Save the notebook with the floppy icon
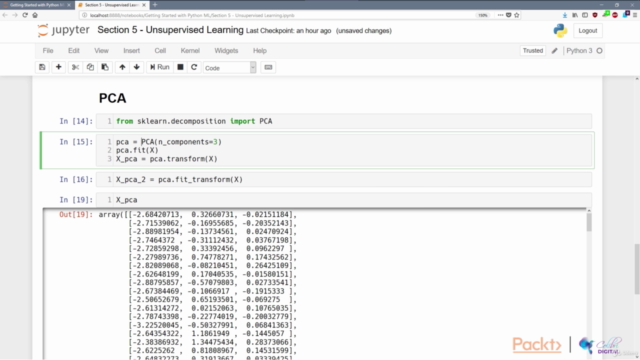The image size is (640, 360). click(42, 67)
